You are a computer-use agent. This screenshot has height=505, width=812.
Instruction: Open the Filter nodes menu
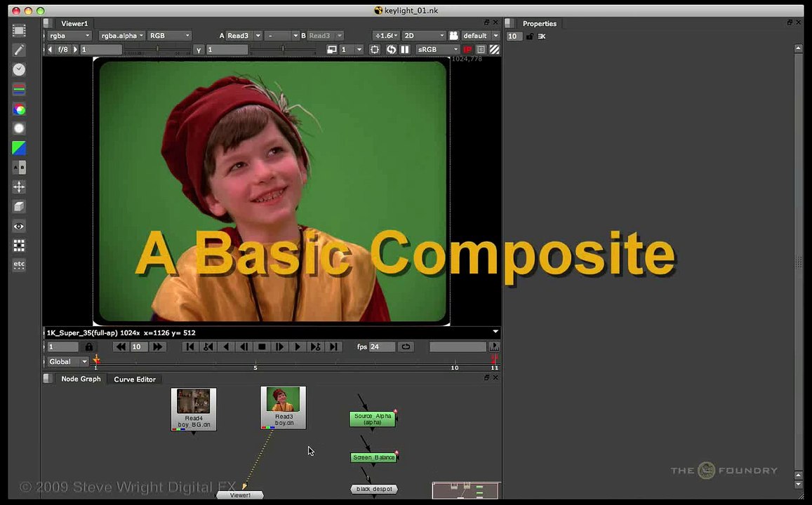19,128
